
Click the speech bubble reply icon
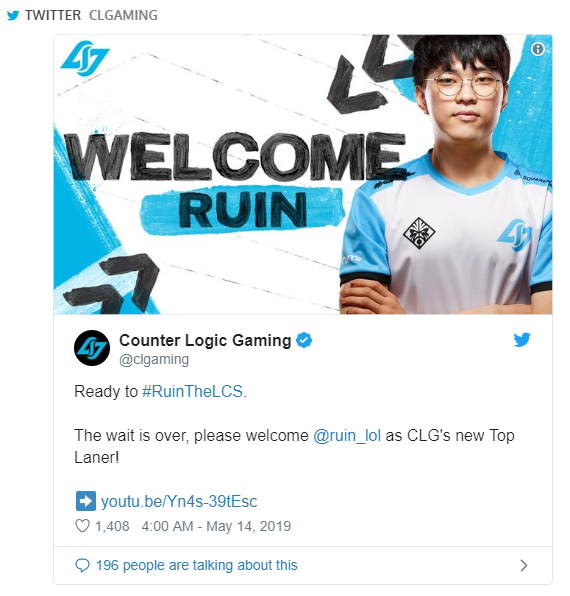pos(82,566)
